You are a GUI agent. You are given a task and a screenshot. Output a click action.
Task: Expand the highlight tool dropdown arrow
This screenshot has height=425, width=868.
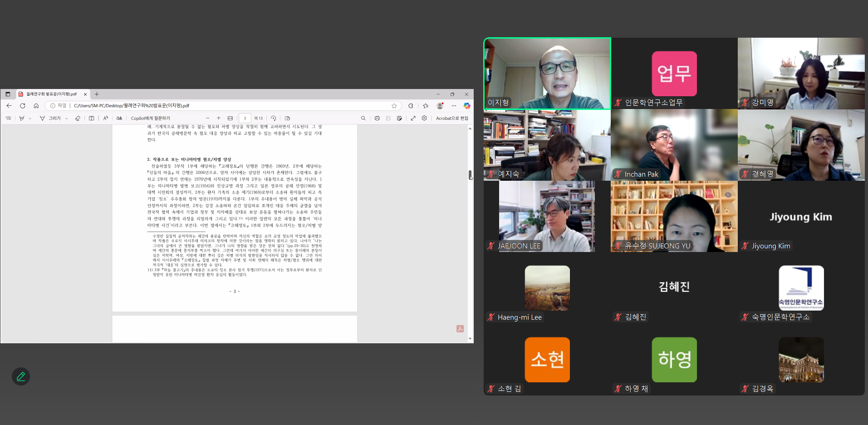(x=30, y=119)
